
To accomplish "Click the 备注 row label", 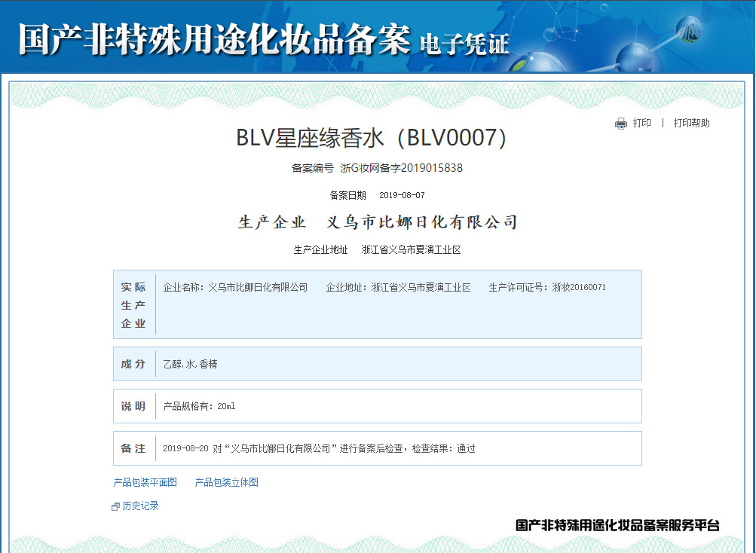I will [x=133, y=448].
